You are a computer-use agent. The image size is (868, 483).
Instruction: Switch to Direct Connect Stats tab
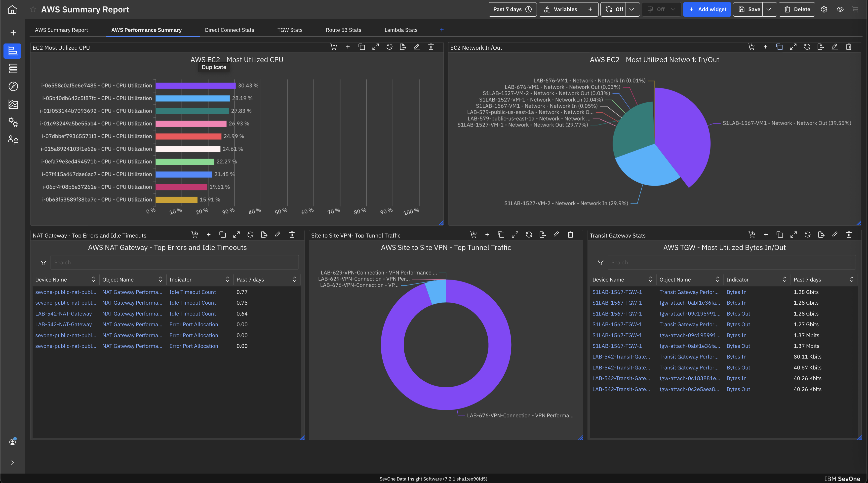click(230, 30)
